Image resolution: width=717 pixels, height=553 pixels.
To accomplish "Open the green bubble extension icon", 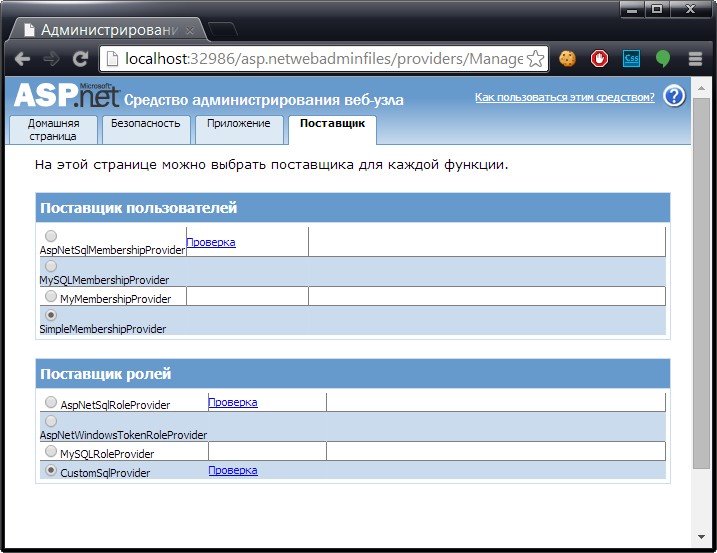I will tap(663, 59).
